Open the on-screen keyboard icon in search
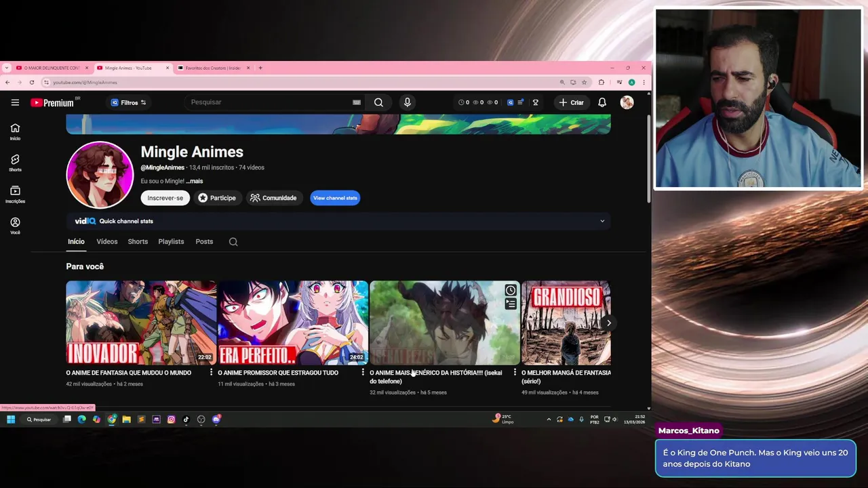Screen dimensions: 868x488 point(357,102)
